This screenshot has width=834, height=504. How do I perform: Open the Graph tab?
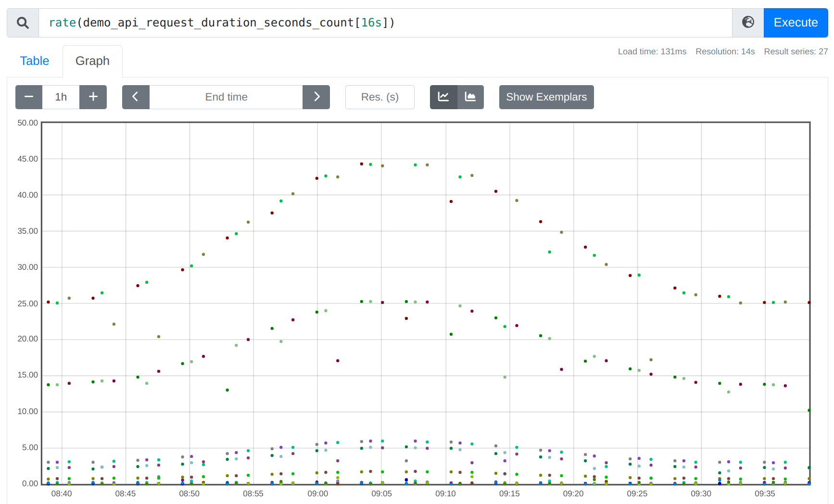point(92,61)
